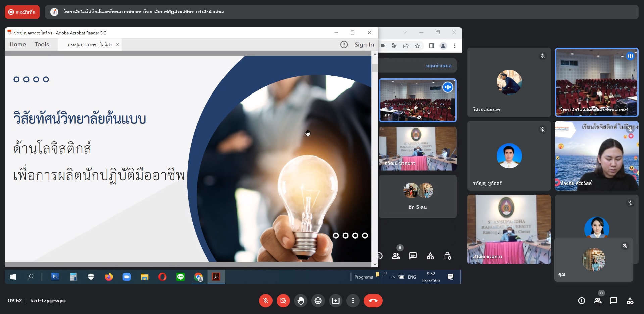Click Sign In in Acrobat Reader

point(364,44)
